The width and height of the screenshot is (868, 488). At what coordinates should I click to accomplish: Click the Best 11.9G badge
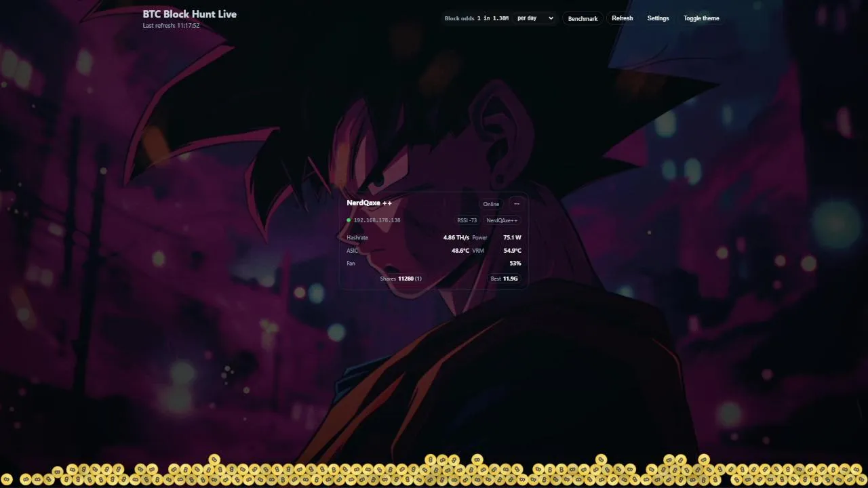tap(504, 279)
